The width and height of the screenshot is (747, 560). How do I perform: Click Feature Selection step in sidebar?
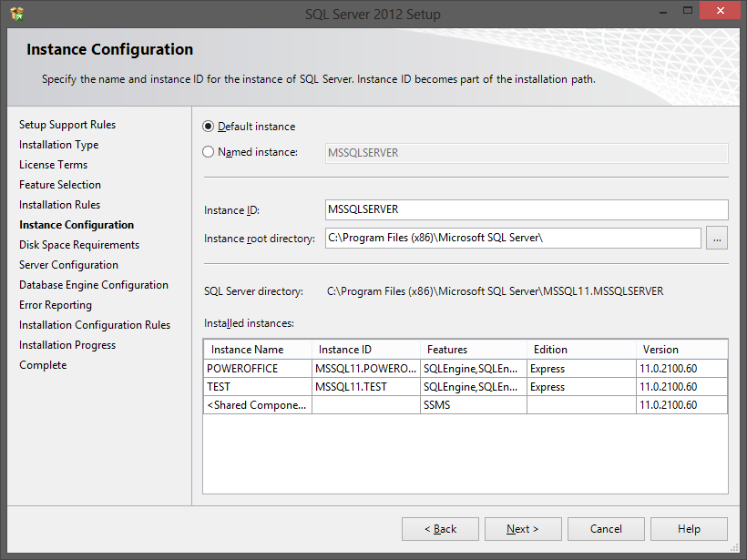[x=60, y=185]
